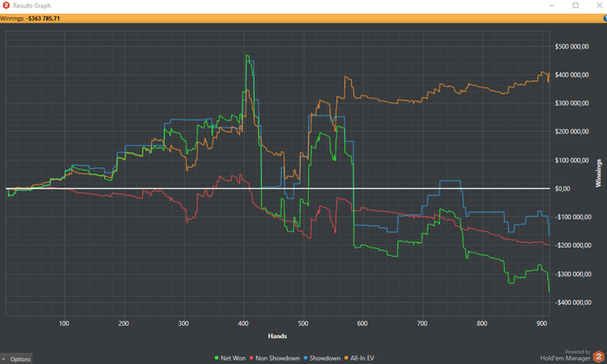Click the -$300 000,00 axis label

(x=572, y=274)
